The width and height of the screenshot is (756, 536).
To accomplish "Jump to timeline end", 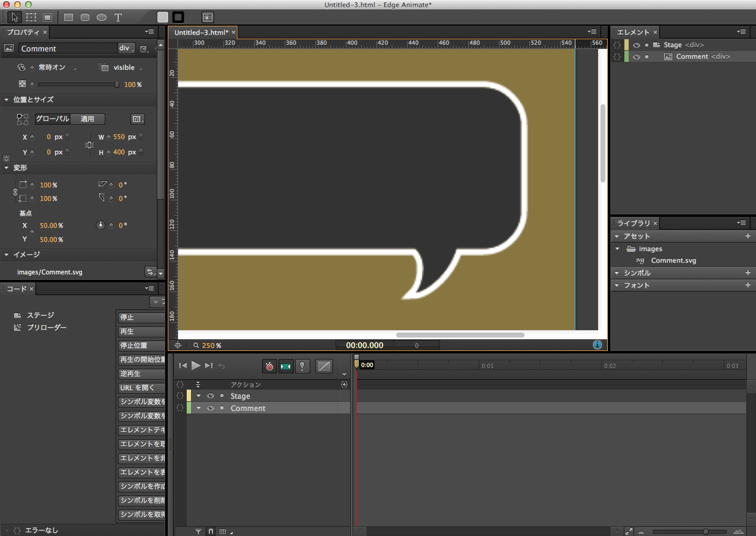I will tap(209, 366).
